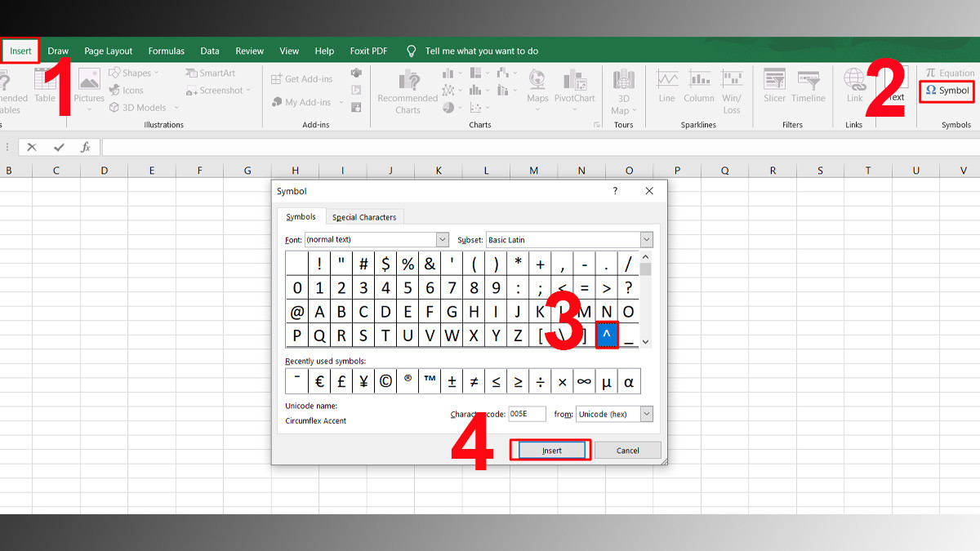Open the Data ribbon tab
Screen dimensions: 980x551
(210, 51)
